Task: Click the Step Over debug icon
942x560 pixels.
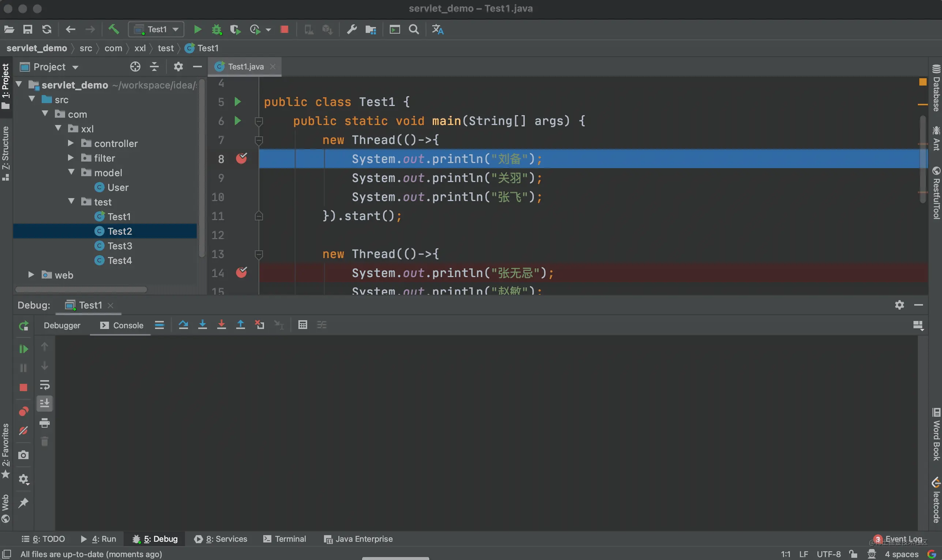Action: click(184, 325)
